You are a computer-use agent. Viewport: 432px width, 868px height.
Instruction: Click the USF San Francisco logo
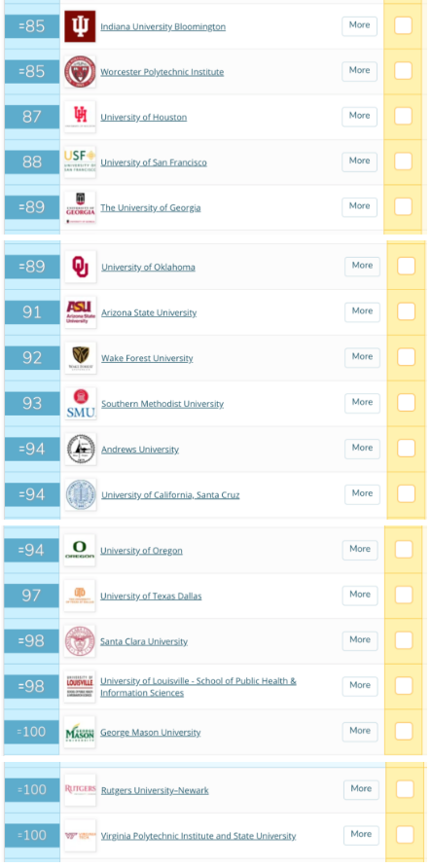point(80,163)
